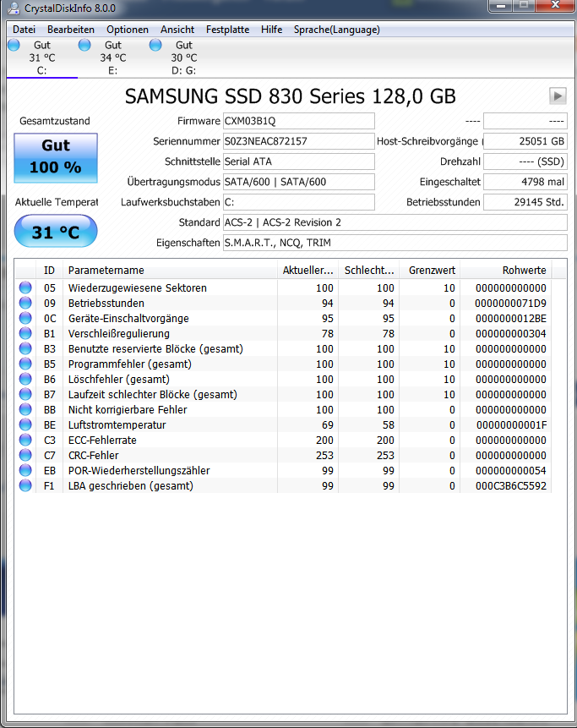
Task: Click the next disk arrow button
Action: 558,96
